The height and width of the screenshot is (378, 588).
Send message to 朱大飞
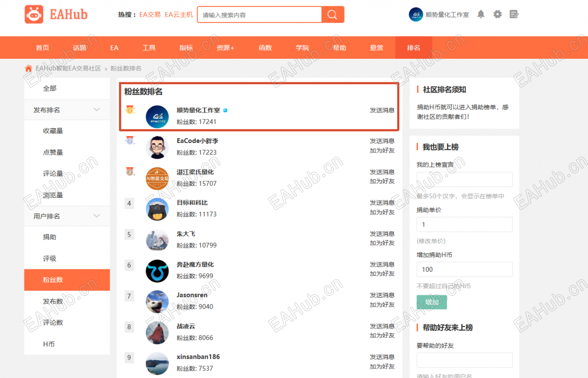tap(382, 234)
